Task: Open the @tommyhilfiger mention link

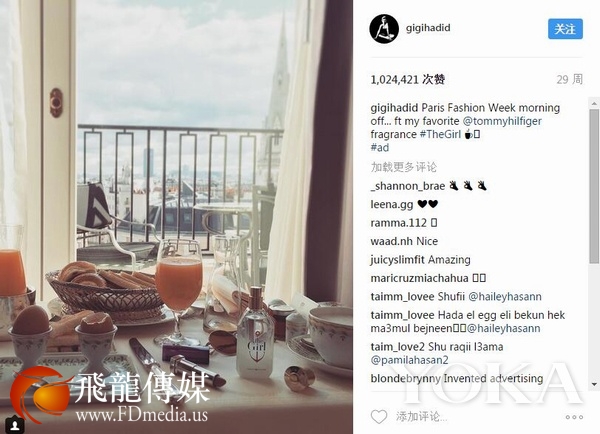Action: click(x=502, y=121)
